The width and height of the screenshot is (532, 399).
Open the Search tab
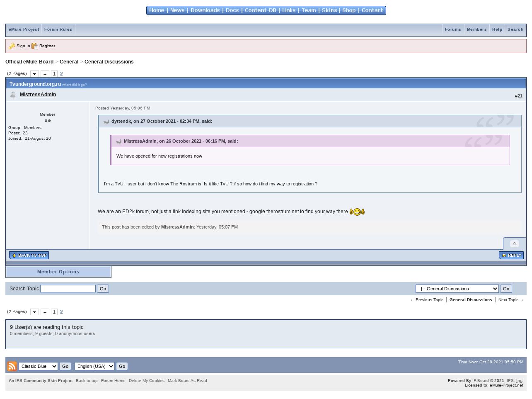pos(515,29)
